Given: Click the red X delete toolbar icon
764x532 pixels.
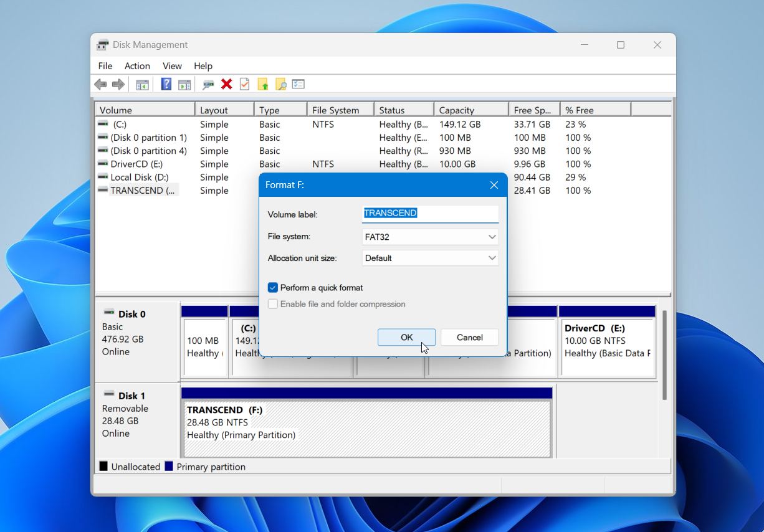Looking at the screenshot, I should tap(227, 84).
